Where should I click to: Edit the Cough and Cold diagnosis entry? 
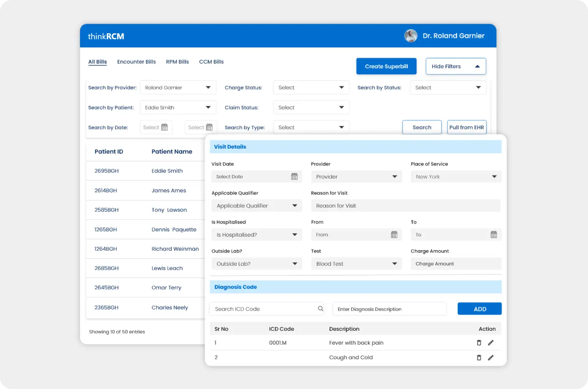pos(491,357)
